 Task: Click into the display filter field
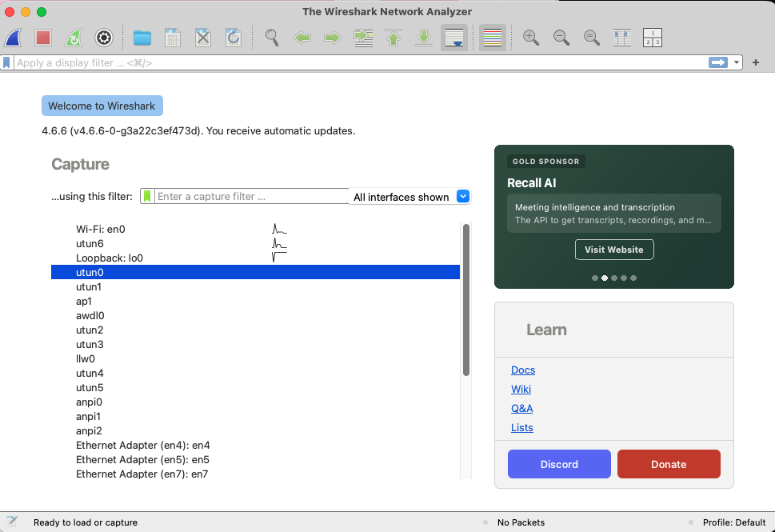point(360,62)
